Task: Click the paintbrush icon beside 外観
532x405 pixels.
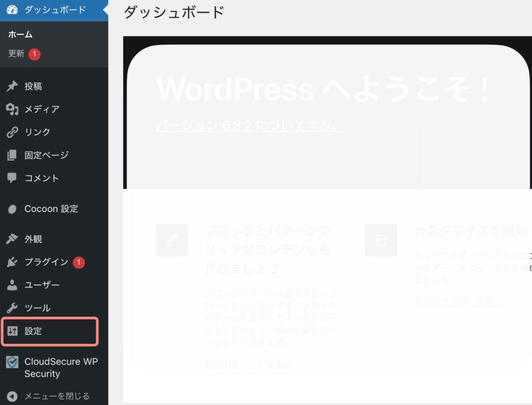Action: pos(12,239)
